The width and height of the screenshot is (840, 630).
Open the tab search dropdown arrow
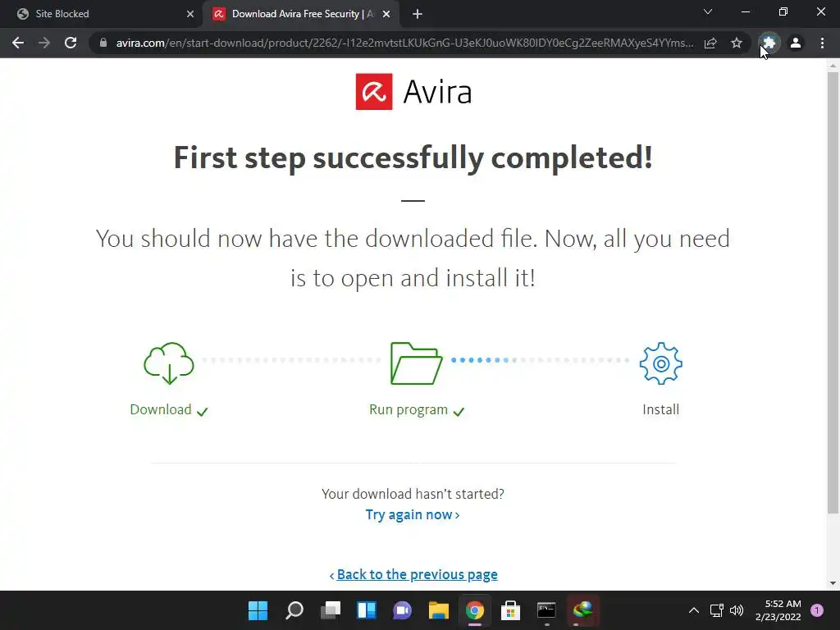(x=708, y=11)
